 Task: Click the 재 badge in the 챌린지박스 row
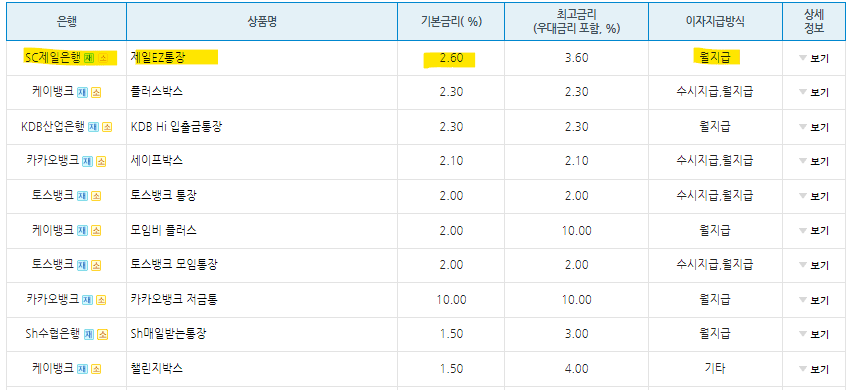82,369
